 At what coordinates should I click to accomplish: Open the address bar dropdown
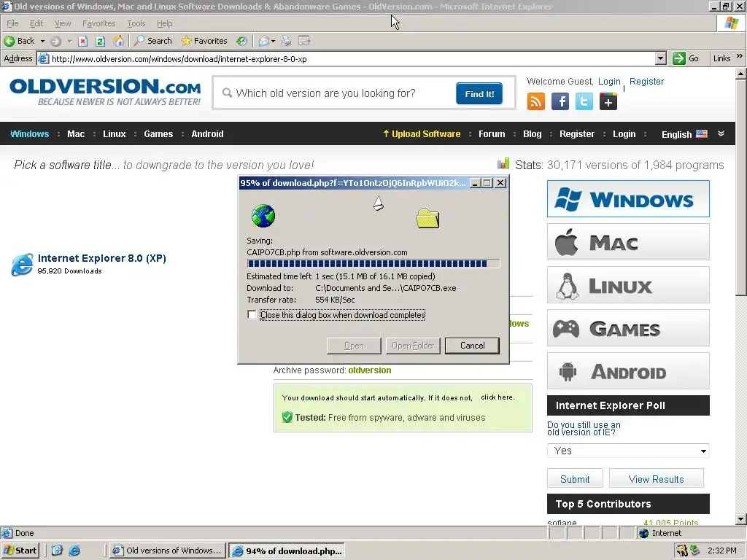click(660, 58)
